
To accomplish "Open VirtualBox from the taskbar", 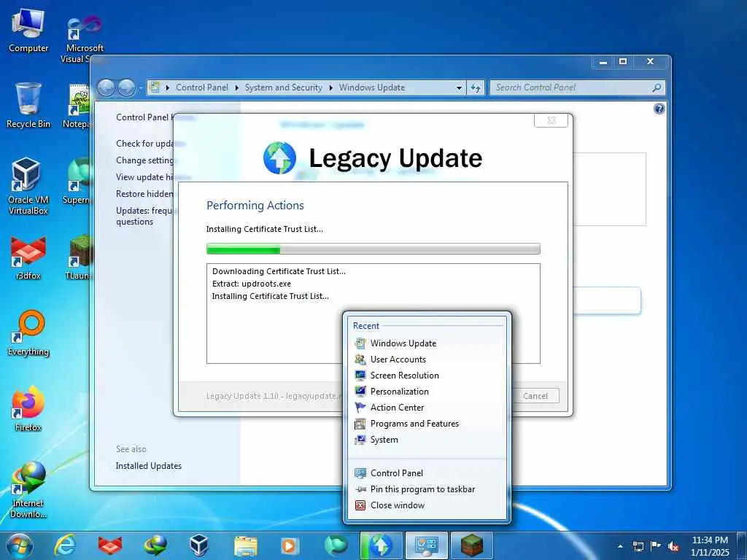I will pos(198,545).
